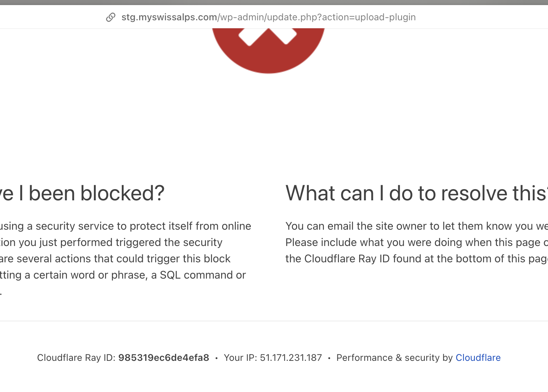Open the Cloudflare link in the footer
Viewport: 548px width, 392px height.
click(x=478, y=358)
